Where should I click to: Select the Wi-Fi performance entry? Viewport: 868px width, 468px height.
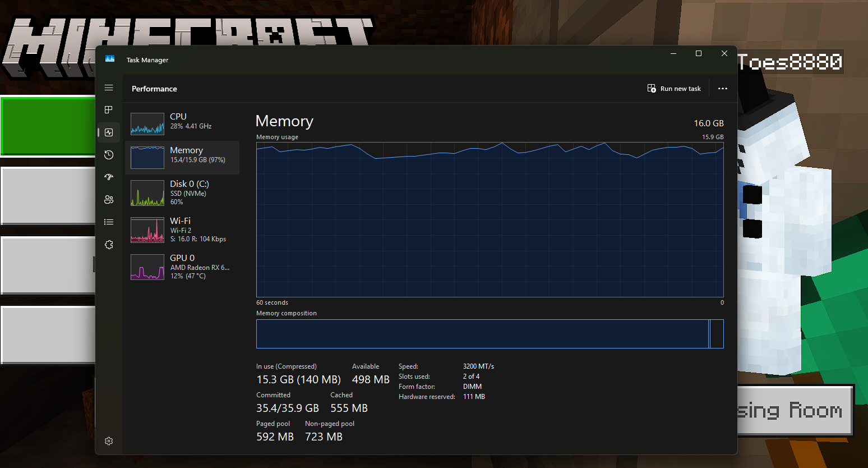pyautogui.click(x=182, y=230)
